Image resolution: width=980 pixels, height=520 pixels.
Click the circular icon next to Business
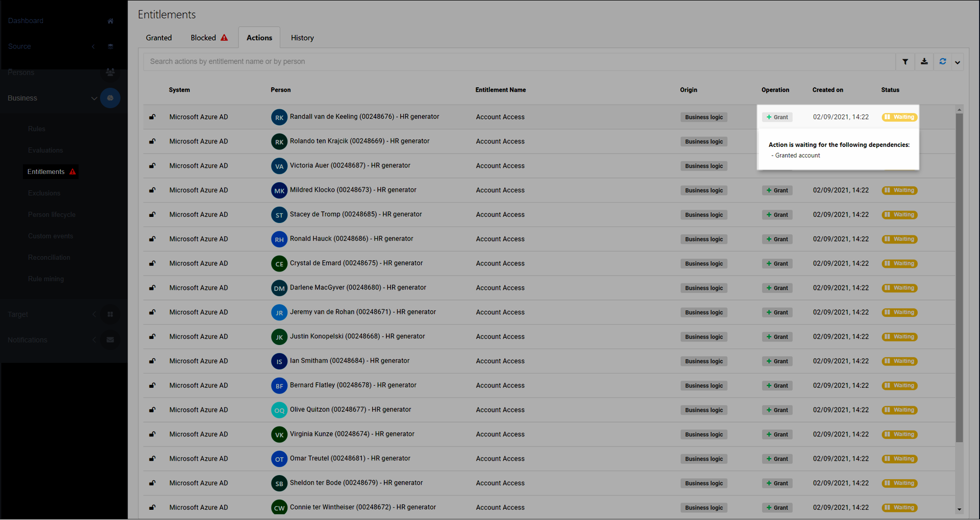tap(110, 98)
